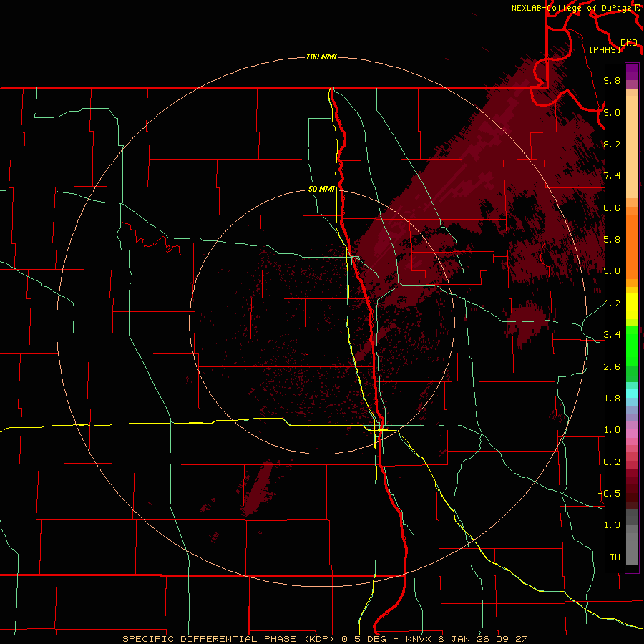
Task: Click the peach band of the color bar
Action: point(632,147)
